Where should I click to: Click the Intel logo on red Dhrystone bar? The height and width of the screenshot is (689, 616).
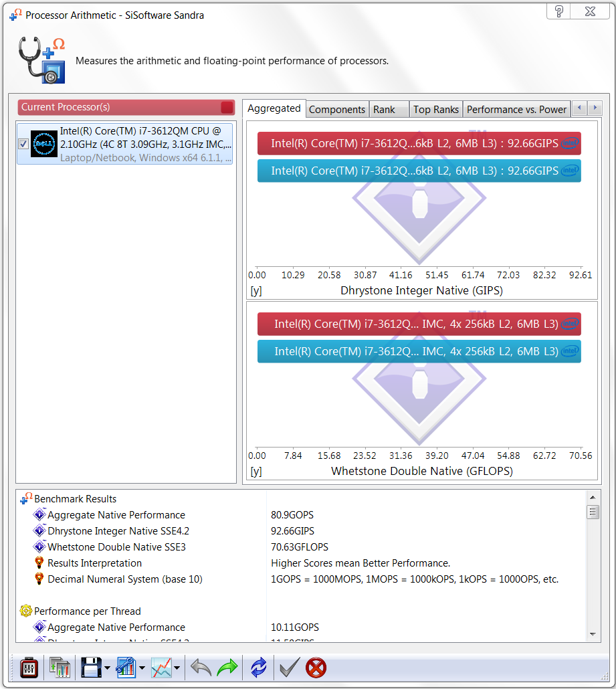pos(570,143)
